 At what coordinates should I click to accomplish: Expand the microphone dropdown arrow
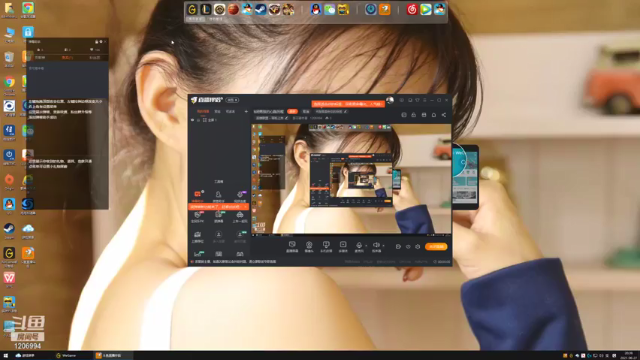tap(366, 246)
